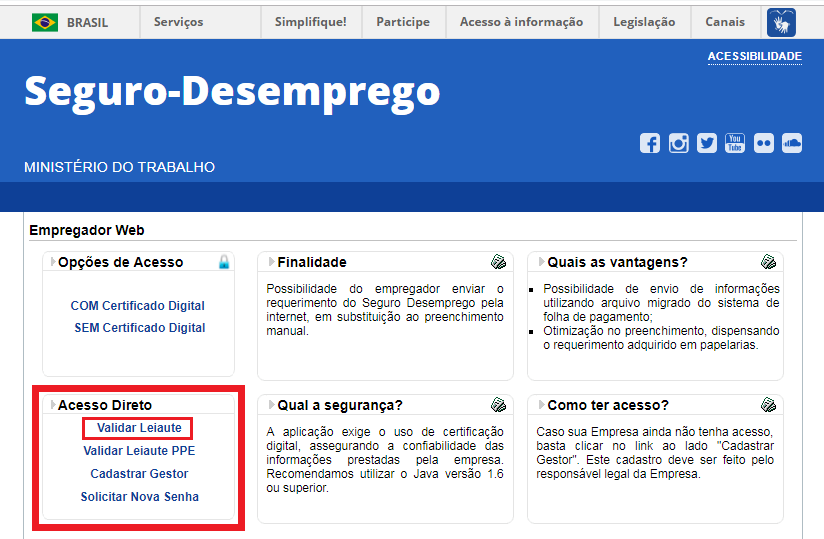824x539 pixels.
Task: Collapse the Como ter acesso panel arrow
Action: click(x=541, y=405)
